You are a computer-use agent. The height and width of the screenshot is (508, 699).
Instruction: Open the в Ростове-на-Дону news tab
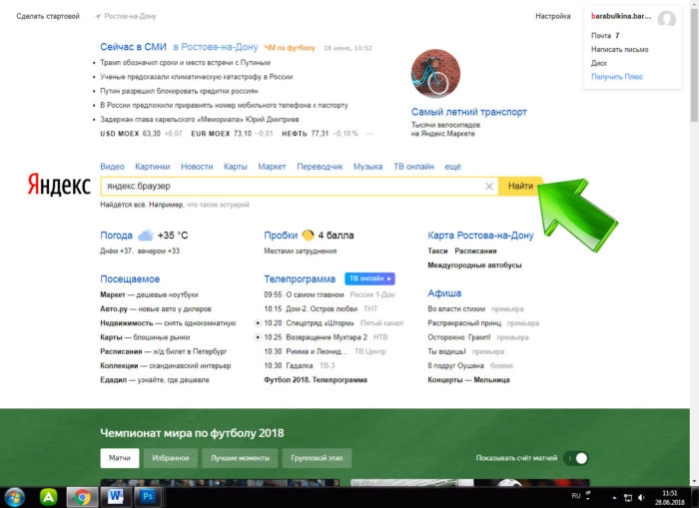click(x=215, y=47)
